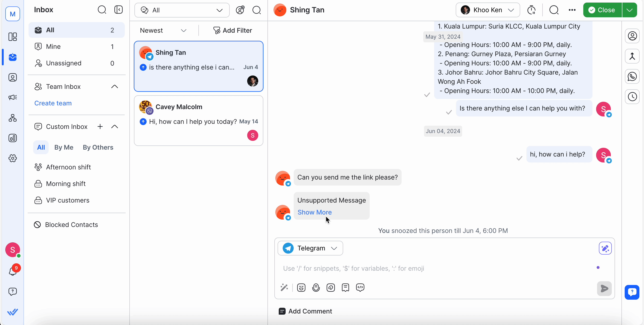The width and height of the screenshot is (644, 325).
Task: Click the Create team link
Action: click(53, 103)
